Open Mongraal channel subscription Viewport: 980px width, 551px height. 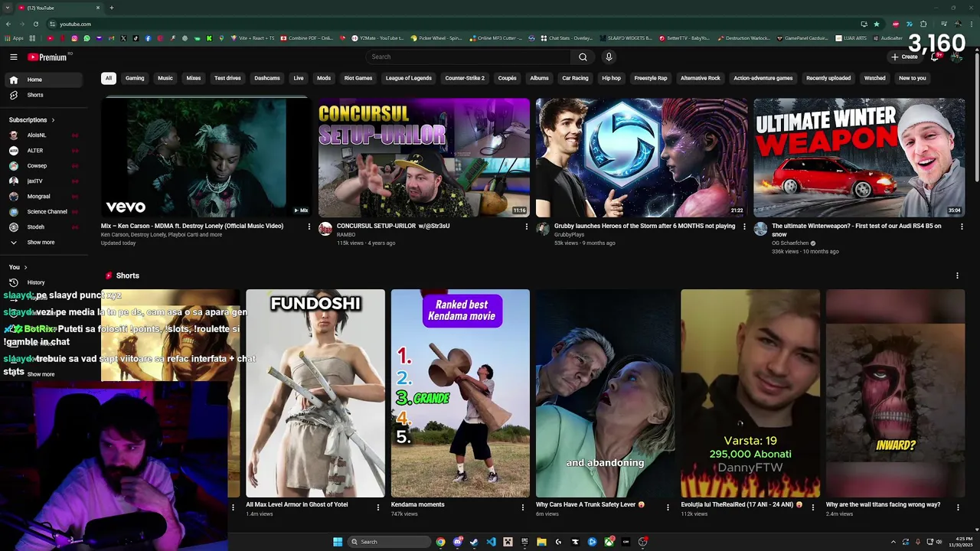[43, 197]
